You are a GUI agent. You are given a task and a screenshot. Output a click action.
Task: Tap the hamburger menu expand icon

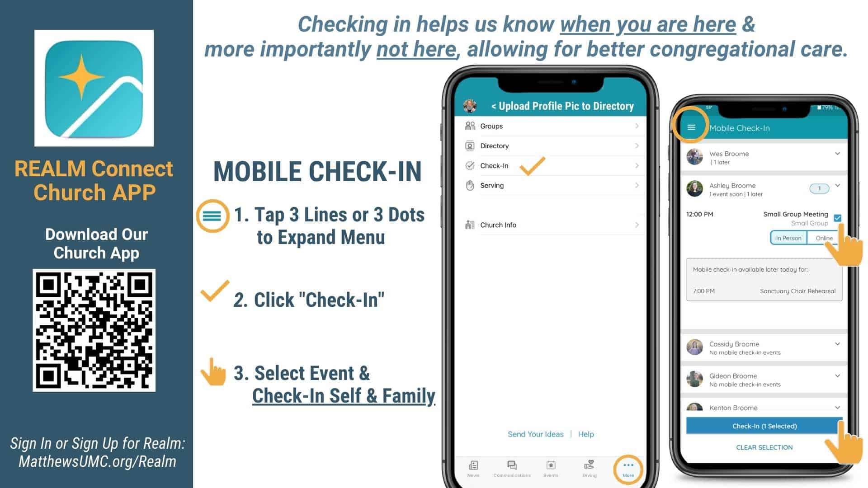click(692, 127)
